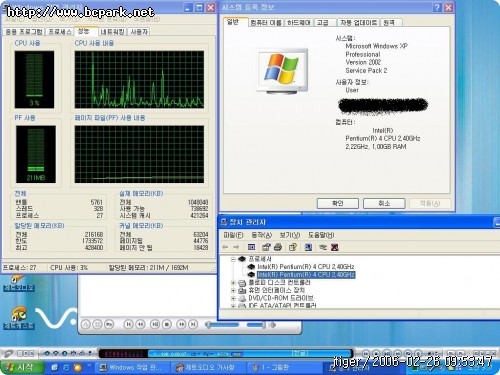
Task: Click the CPU 사용: 3% status bar text
Action: (x=69, y=268)
